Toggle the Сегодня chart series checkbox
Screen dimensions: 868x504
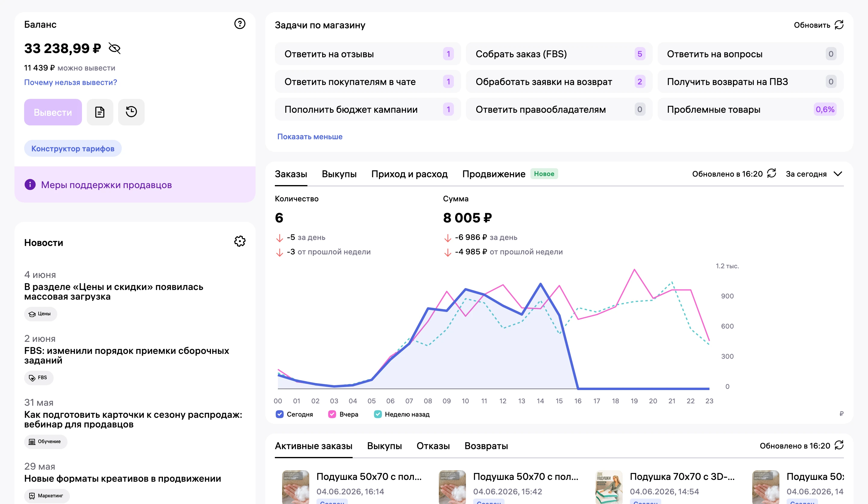280,414
